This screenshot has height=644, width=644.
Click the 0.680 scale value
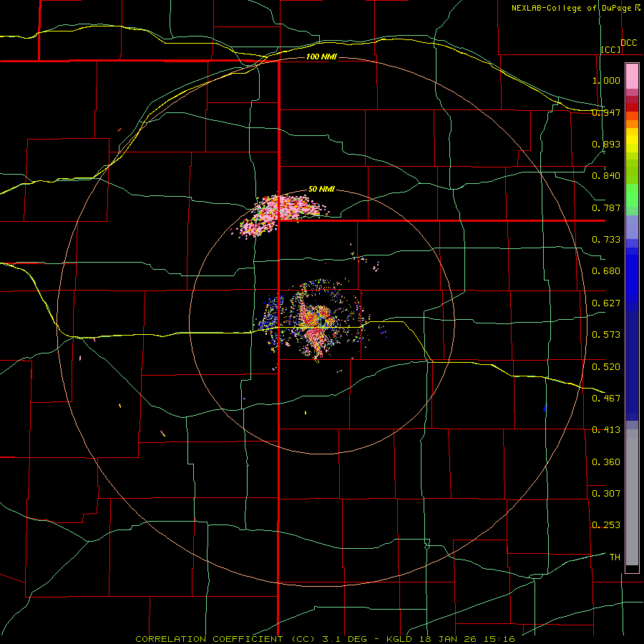click(x=606, y=271)
